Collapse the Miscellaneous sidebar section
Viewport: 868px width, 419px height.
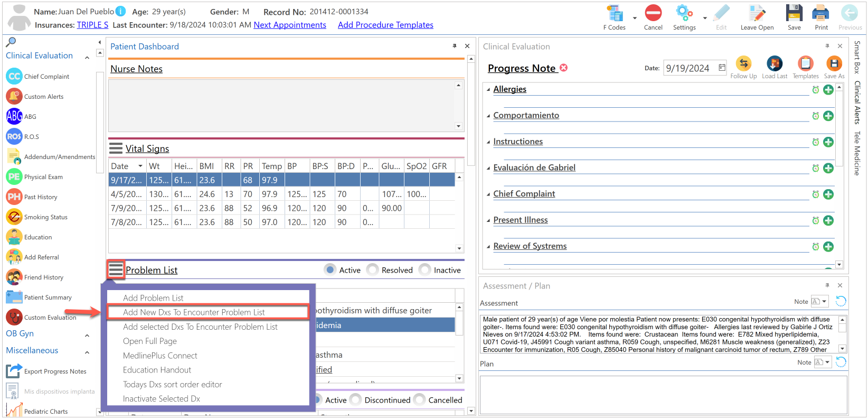pyautogui.click(x=87, y=352)
